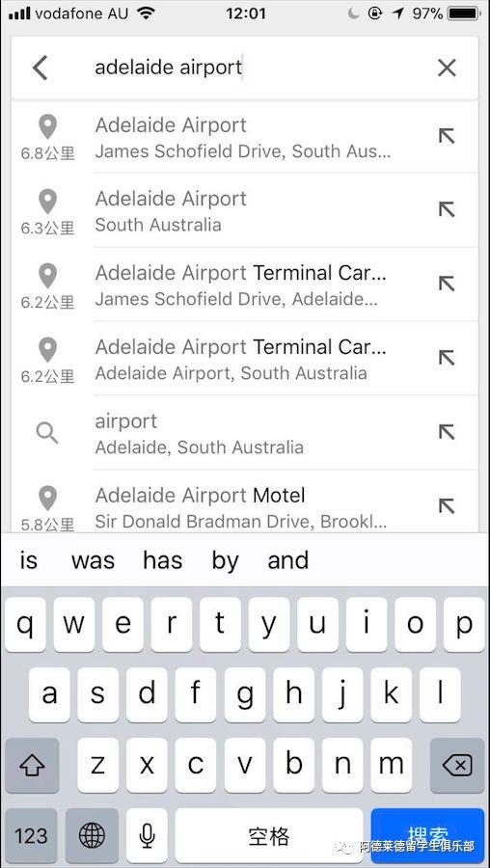Viewport: 490px width, 868px height.
Task: Tap the back arrow in search bar
Action: [40, 68]
